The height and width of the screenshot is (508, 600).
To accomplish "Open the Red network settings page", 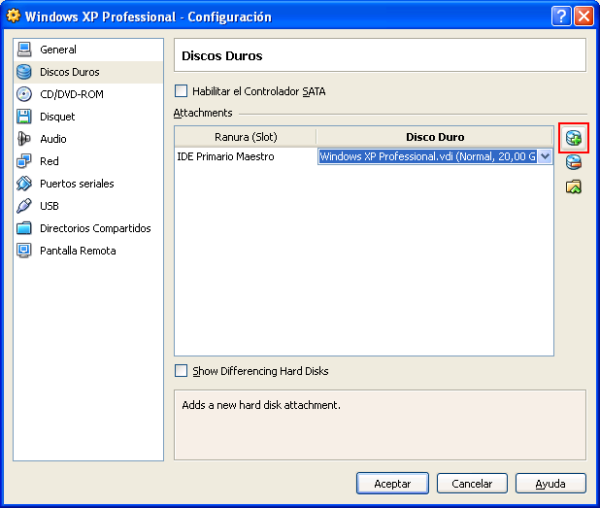I will [x=49, y=161].
